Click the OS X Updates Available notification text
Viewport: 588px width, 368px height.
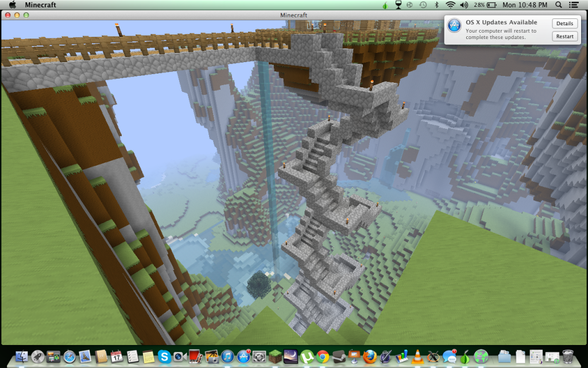[501, 22]
